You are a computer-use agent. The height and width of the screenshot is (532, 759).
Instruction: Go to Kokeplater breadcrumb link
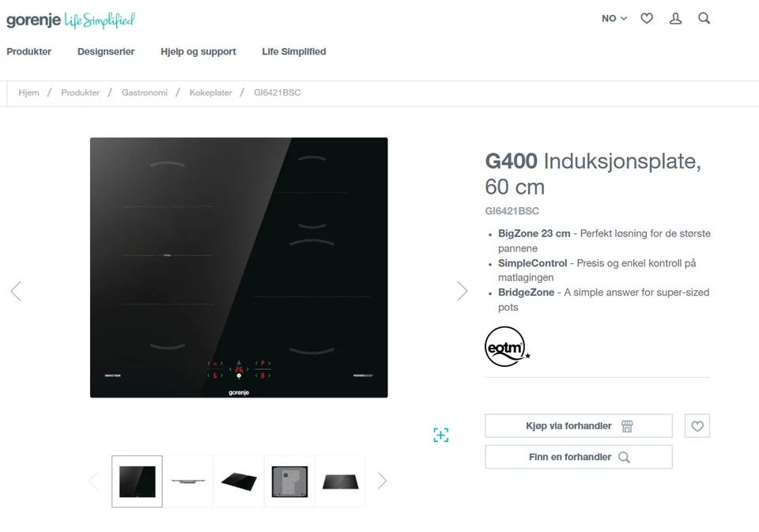point(210,92)
